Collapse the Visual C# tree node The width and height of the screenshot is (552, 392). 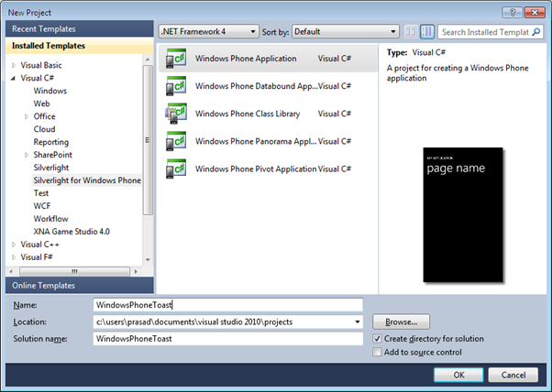(x=14, y=78)
